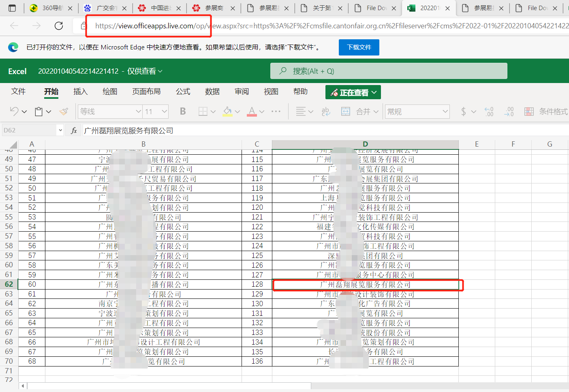Image resolution: width=569 pixels, height=392 pixels.
Task: Open the 插入 ribbon tab
Action: tap(81, 92)
